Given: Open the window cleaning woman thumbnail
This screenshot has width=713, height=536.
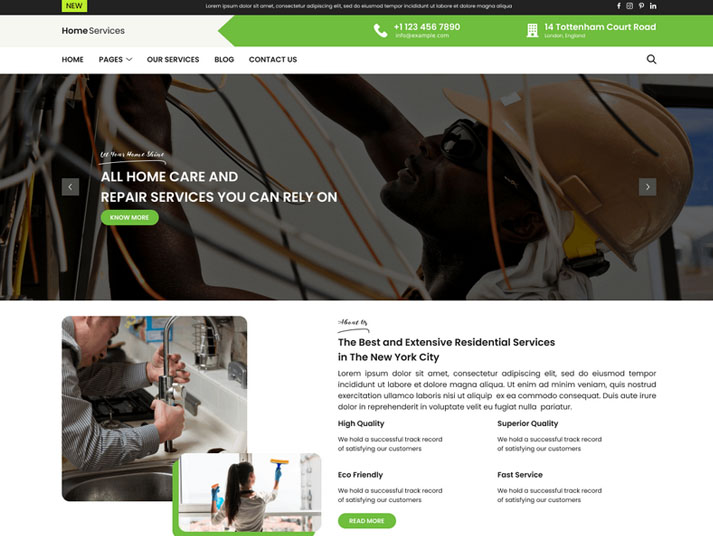Looking at the screenshot, I should click(x=250, y=492).
